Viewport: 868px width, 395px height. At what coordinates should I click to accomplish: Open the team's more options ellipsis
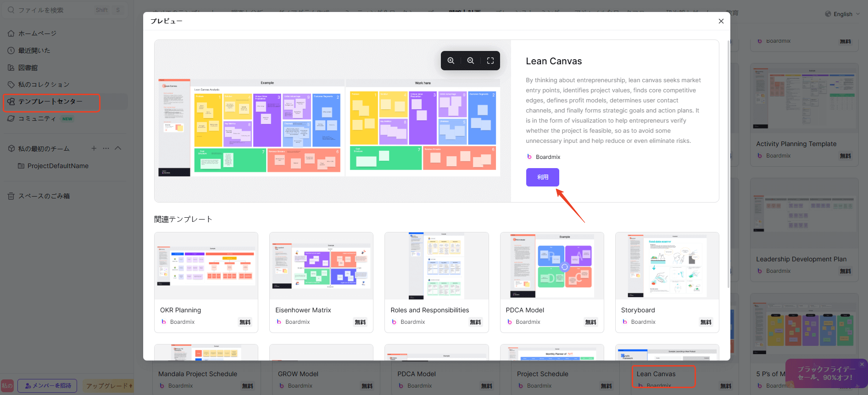pos(106,148)
